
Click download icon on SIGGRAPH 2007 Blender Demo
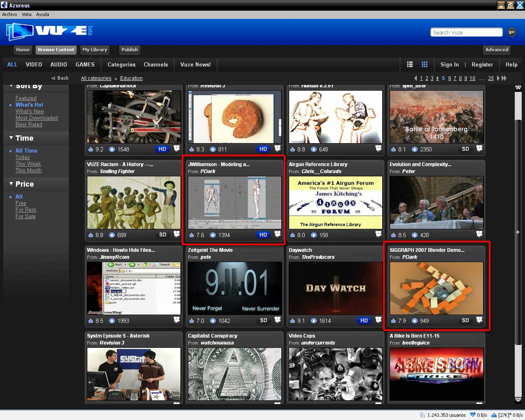[414, 321]
